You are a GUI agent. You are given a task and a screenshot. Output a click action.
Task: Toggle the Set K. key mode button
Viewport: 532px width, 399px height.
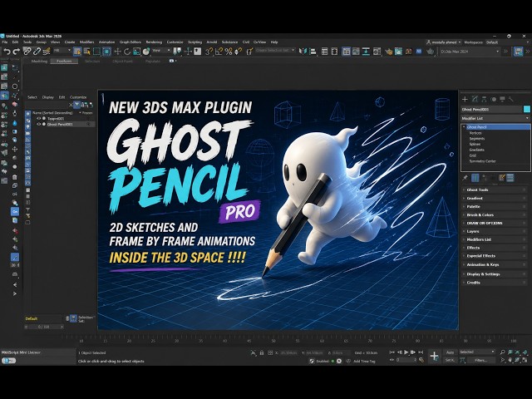click(x=450, y=360)
